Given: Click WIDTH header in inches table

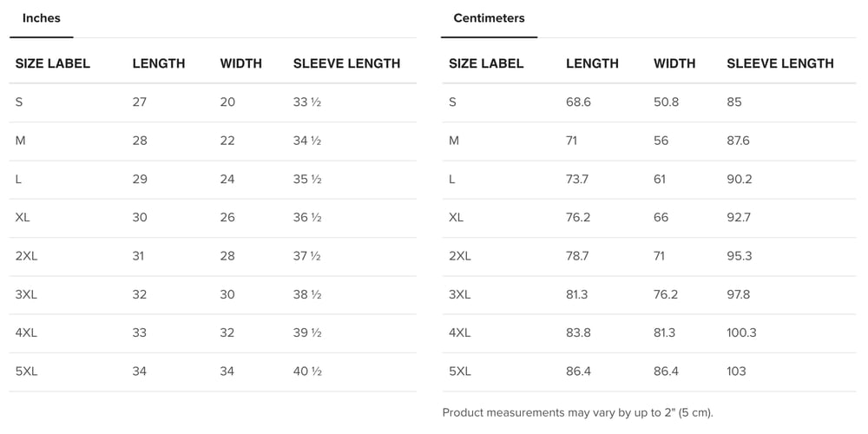Looking at the screenshot, I should pyautogui.click(x=241, y=63).
